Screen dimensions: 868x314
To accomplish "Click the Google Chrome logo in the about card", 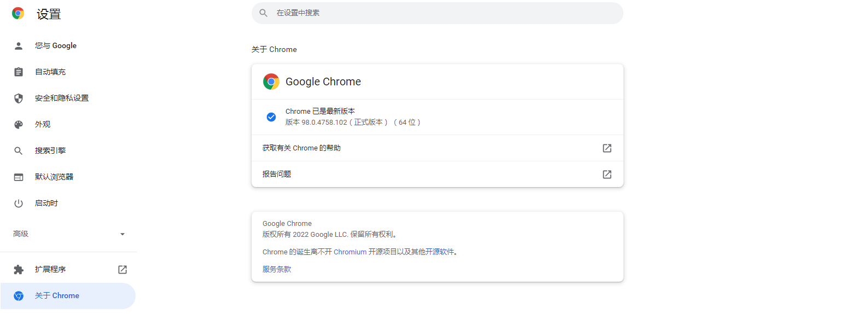I will (271, 82).
